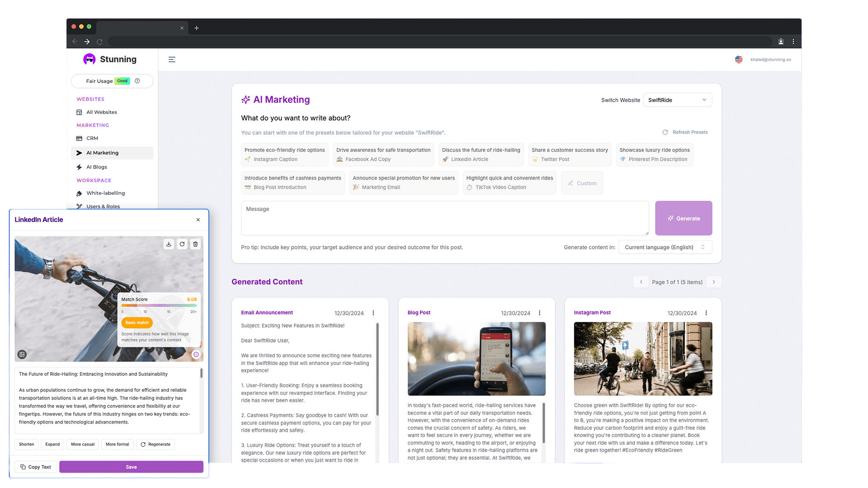The width and height of the screenshot is (868, 488).
Task: Choose the cashless payments blog preset
Action: click(293, 183)
